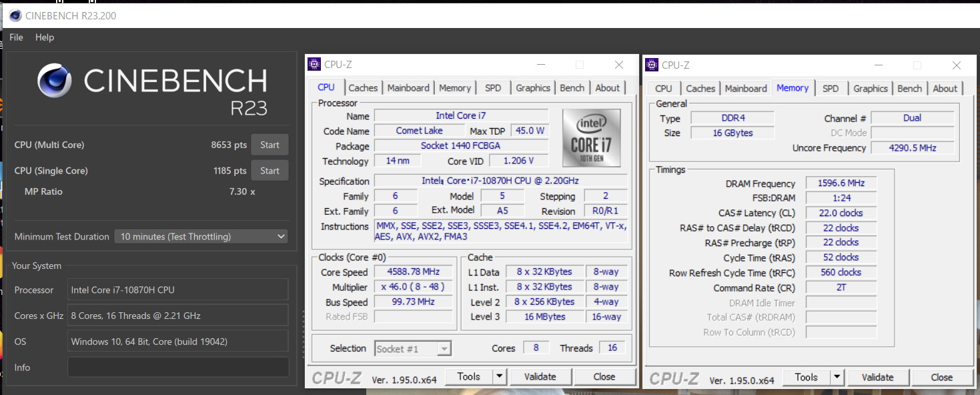
Task: Click the memory Type value 'DDR4'
Action: click(x=732, y=118)
